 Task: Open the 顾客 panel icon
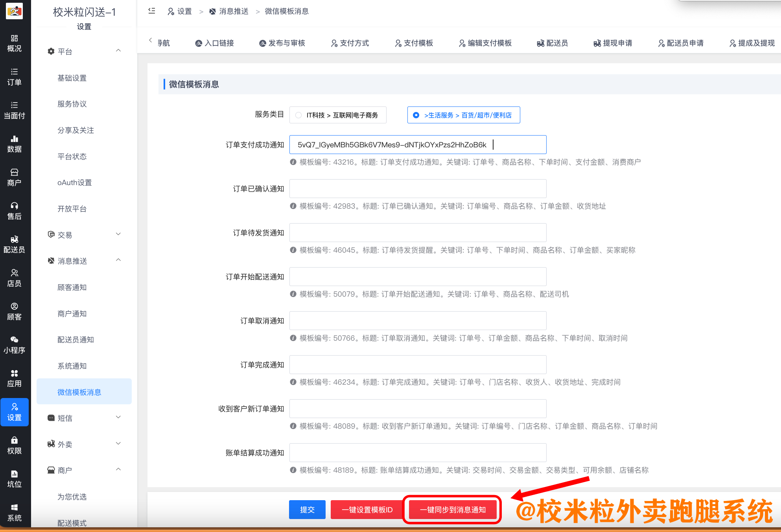tap(15, 310)
